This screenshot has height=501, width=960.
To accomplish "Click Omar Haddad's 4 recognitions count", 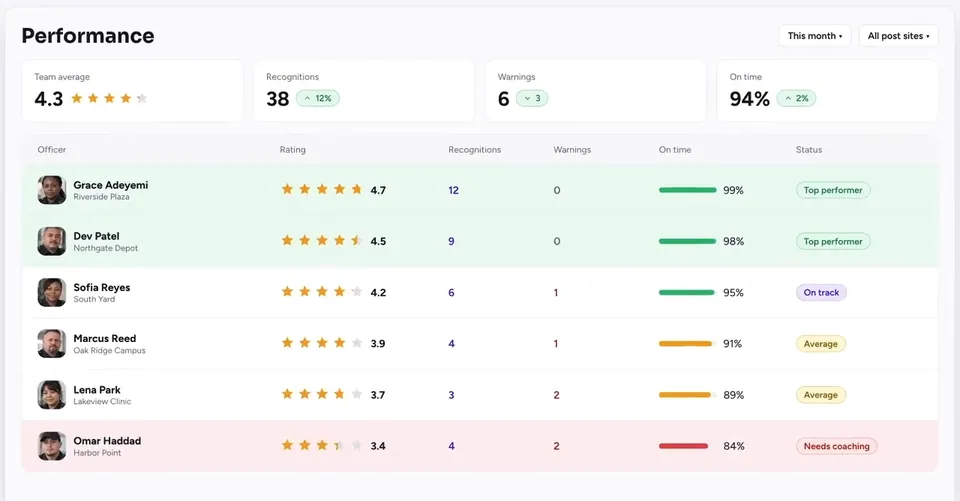I will coord(451,446).
